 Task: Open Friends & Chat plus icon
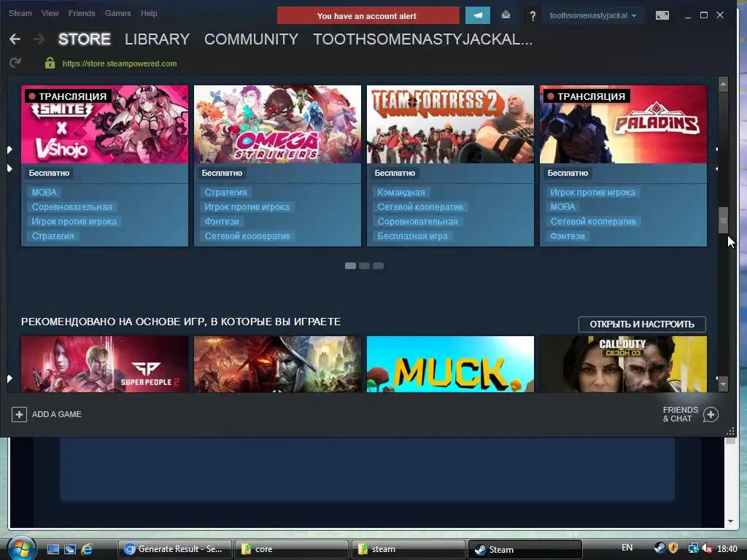(711, 414)
